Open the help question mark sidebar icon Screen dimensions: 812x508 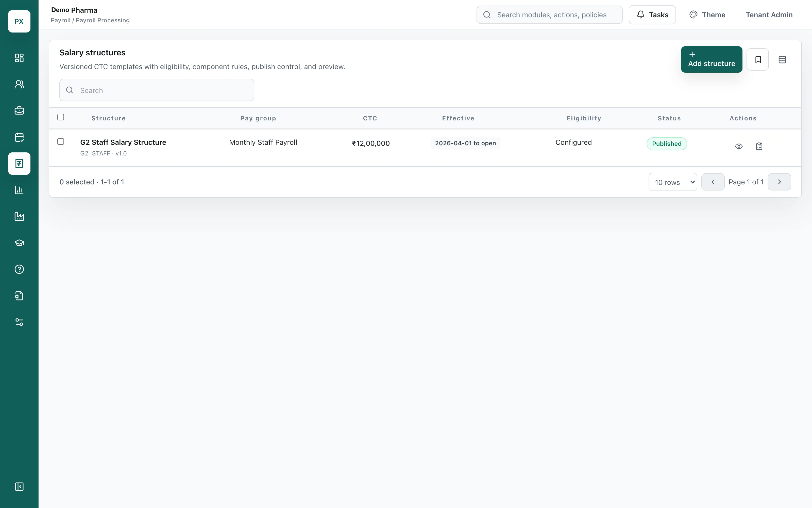tap(19, 269)
